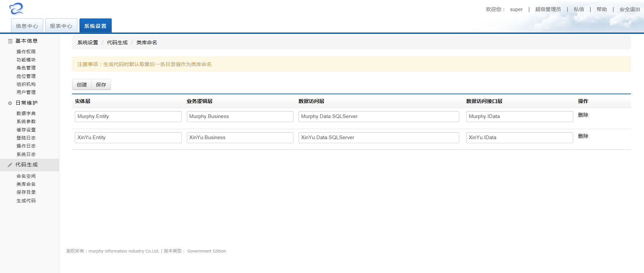Click the super username in header
Screen dimensions: 644x273
pos(516,9)
